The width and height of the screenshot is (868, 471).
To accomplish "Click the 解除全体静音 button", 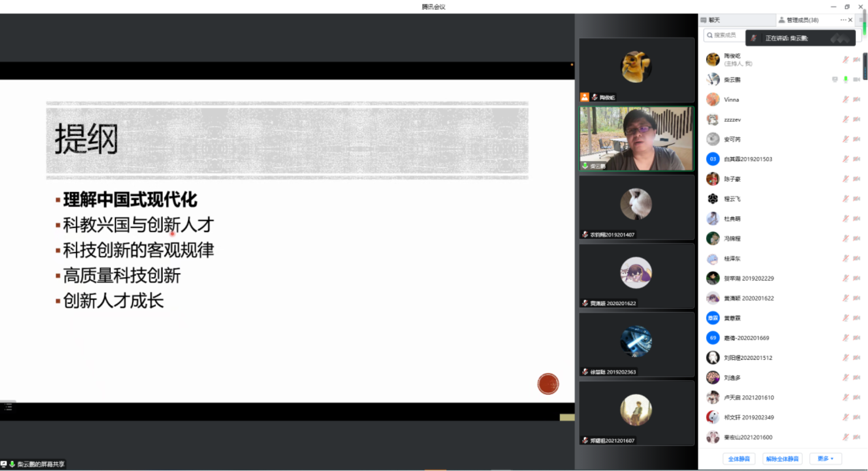I will [x=782, y=458].
